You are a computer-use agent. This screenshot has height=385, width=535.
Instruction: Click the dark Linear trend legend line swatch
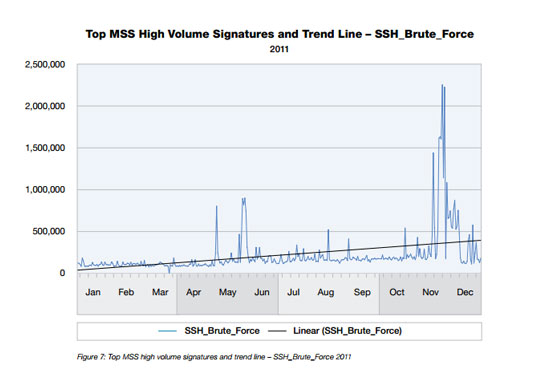coord(277,331)
